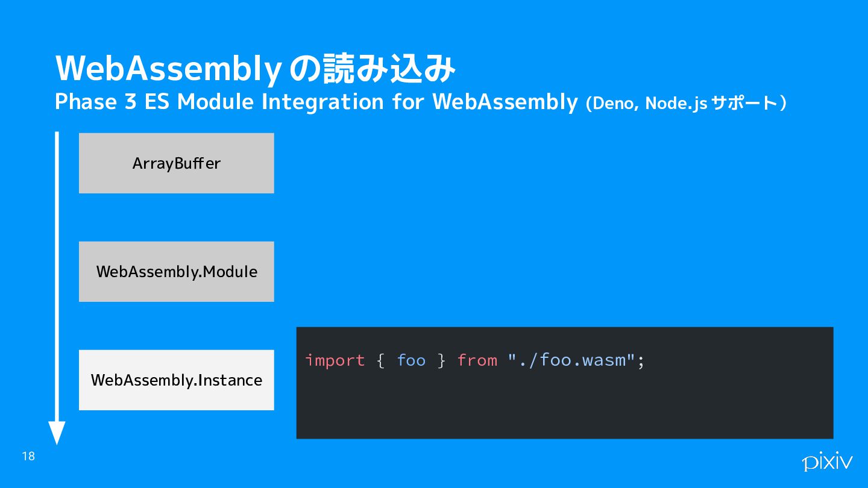868x488 pixels.
Task: Click the slide number 18
Action: point(28,456)
